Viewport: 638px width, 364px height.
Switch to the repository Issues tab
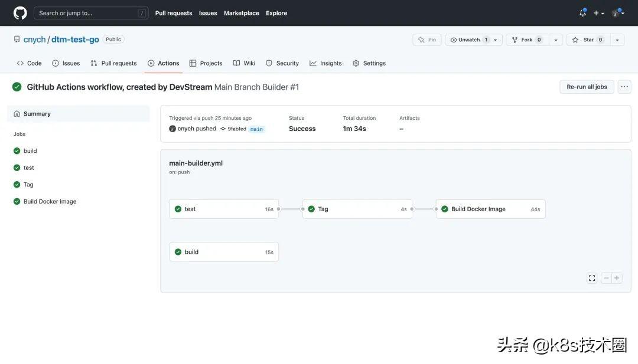[x=66, y=63]
